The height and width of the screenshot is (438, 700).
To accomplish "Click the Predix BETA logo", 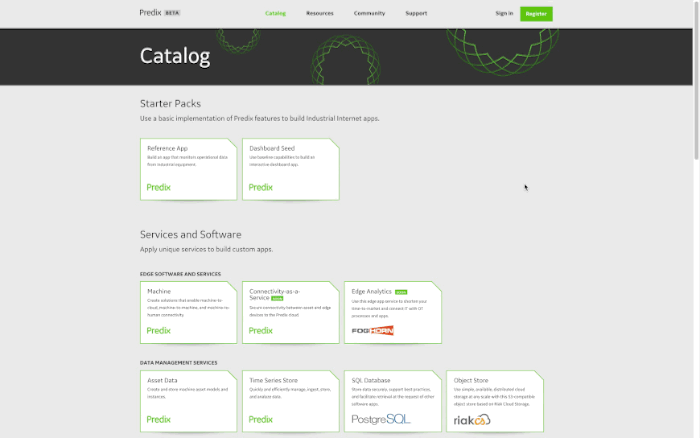I will [x=160, y=13].
